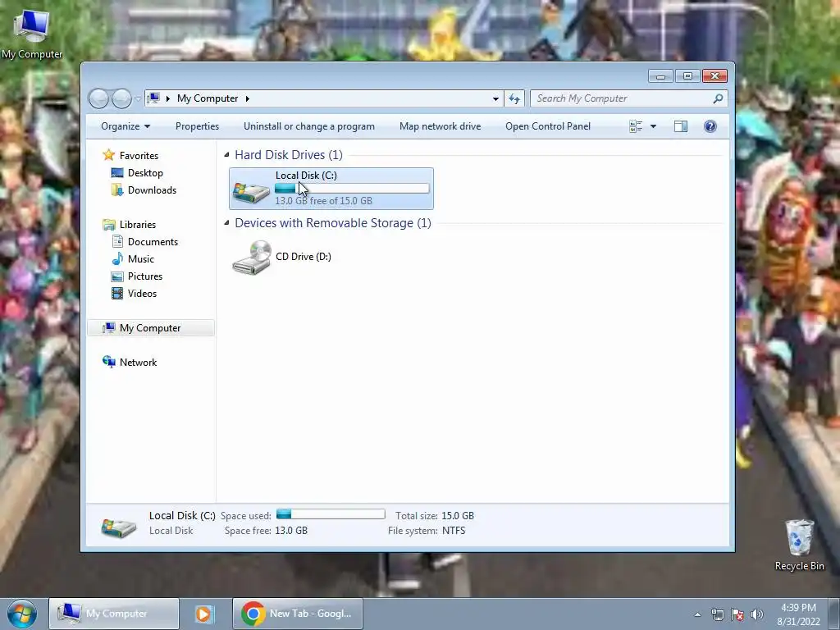This screenshot has width=840, height=630.
Task: Close the My Computer window
Action: 714,76
